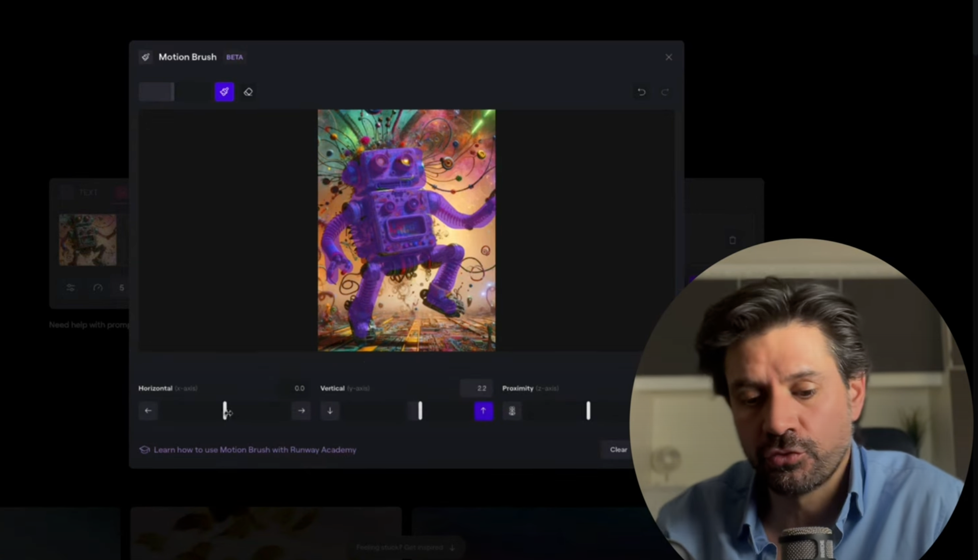Click the vertical up arrow button
The image size is (978, 560).
point(484,411)
